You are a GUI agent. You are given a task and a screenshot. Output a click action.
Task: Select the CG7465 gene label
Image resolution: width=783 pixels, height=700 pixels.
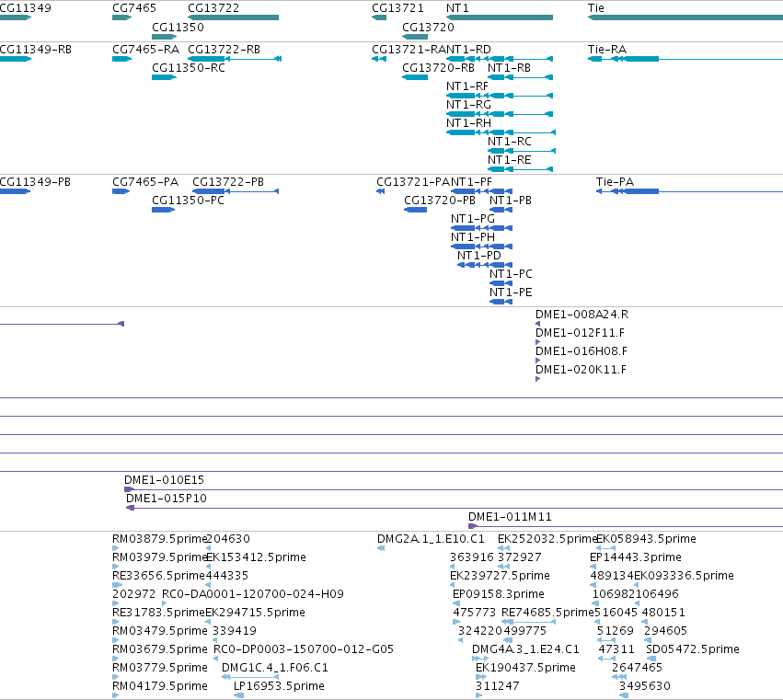(134, 8)
